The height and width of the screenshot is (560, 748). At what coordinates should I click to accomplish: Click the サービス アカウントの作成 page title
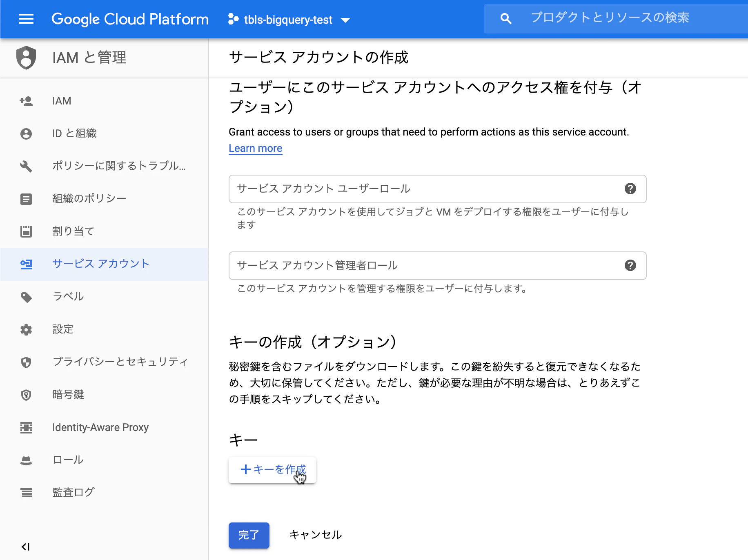coord(318,58)
